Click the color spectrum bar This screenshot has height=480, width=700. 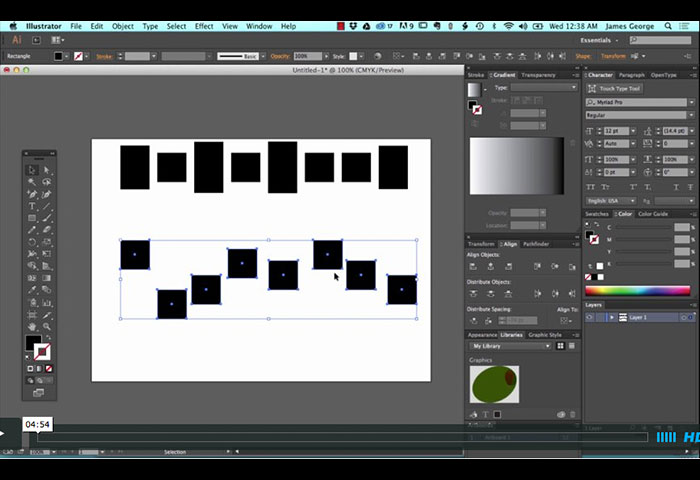point(638,291)
